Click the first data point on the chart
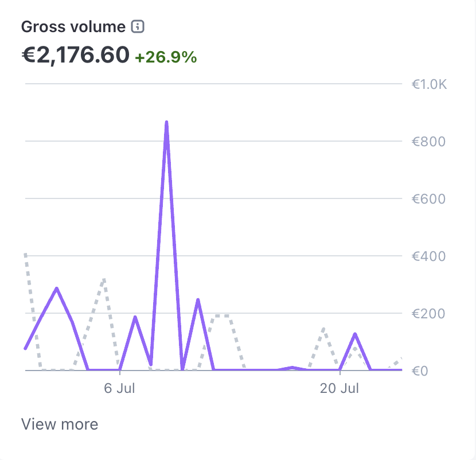Viewport: 476px width, 460px height. pos(24,348)
